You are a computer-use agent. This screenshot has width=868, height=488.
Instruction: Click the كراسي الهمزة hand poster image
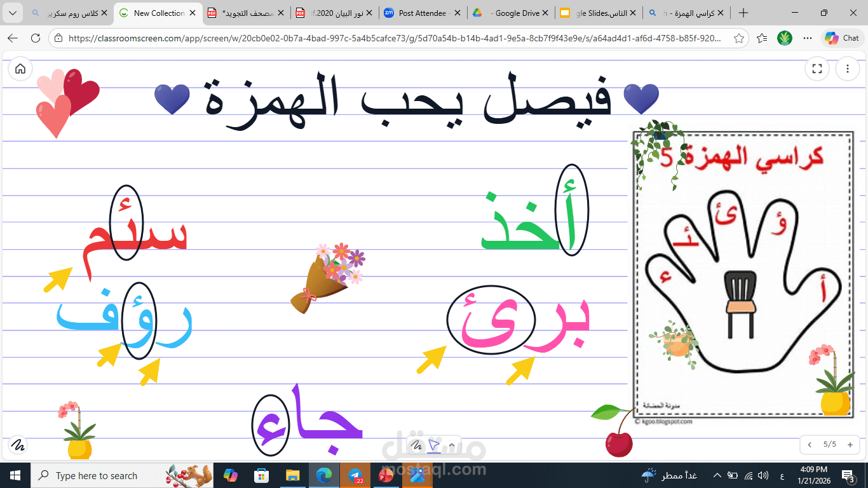(x=743, y=274)
